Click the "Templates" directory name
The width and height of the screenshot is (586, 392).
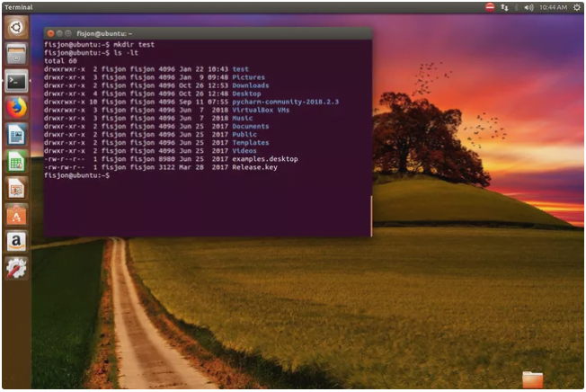(x=251, y=143)
